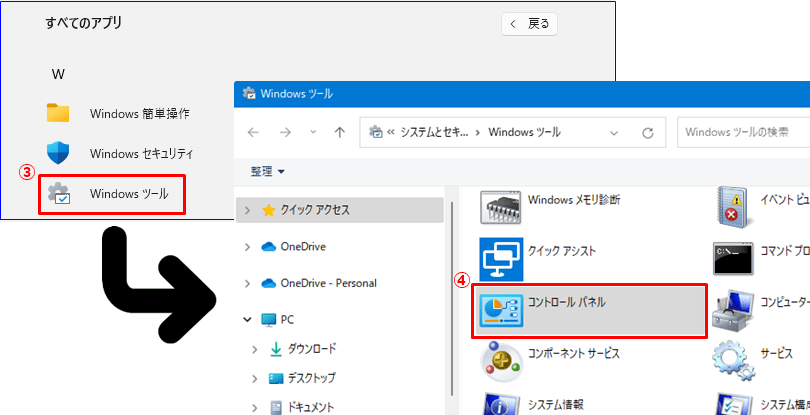Image resolution: width=810 pixels, height=415 pixels.
Task: Select the Windows 簡単操作 label
Action: click(139, 114)
